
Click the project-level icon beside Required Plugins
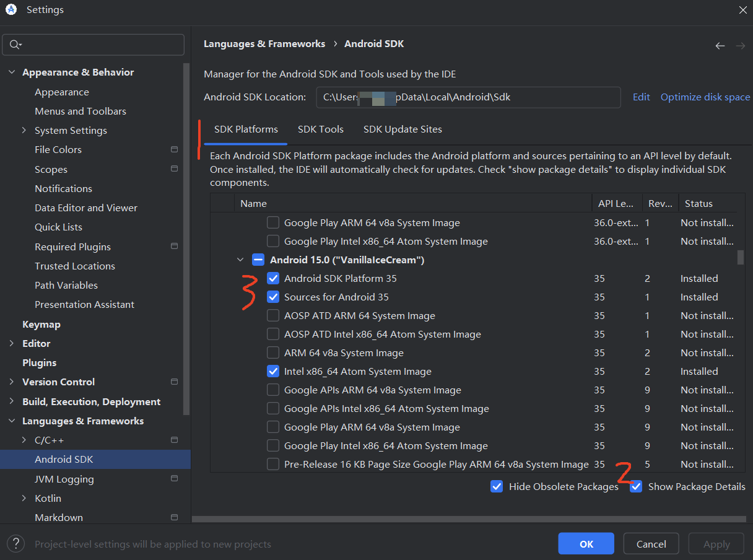pyautogui.click(x=174, y=246)
